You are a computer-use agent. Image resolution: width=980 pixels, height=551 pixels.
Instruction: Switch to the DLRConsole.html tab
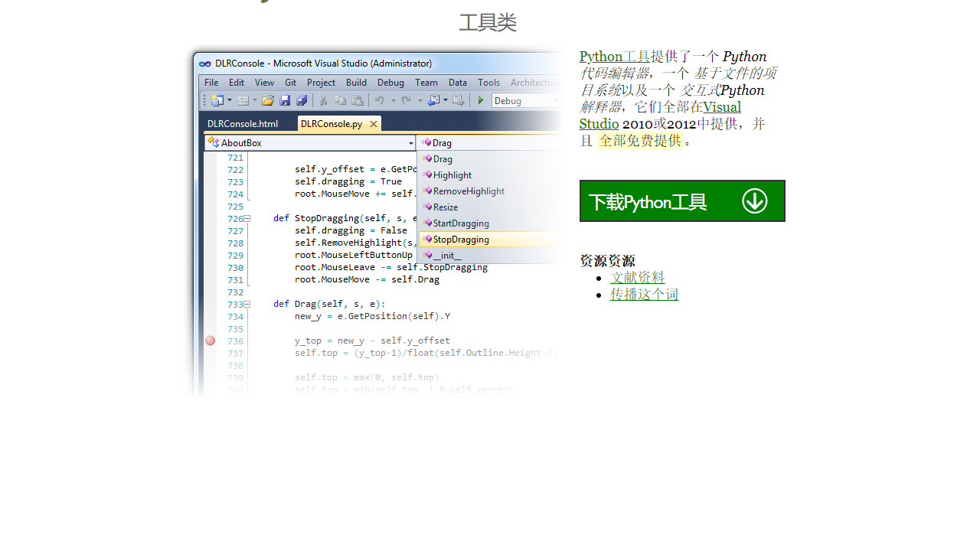pos(243,123)
